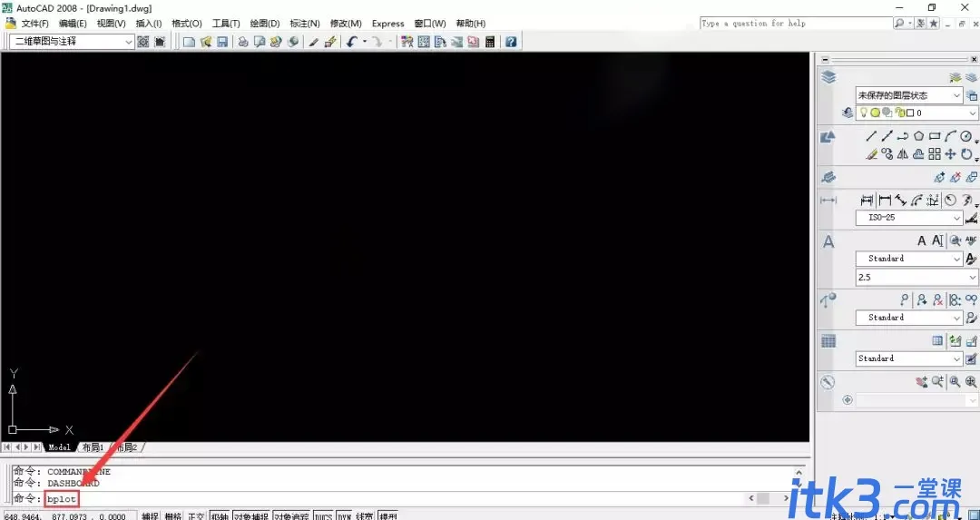Select the Rotate modify tool
The image size is (980, 520).
(966, 153)
